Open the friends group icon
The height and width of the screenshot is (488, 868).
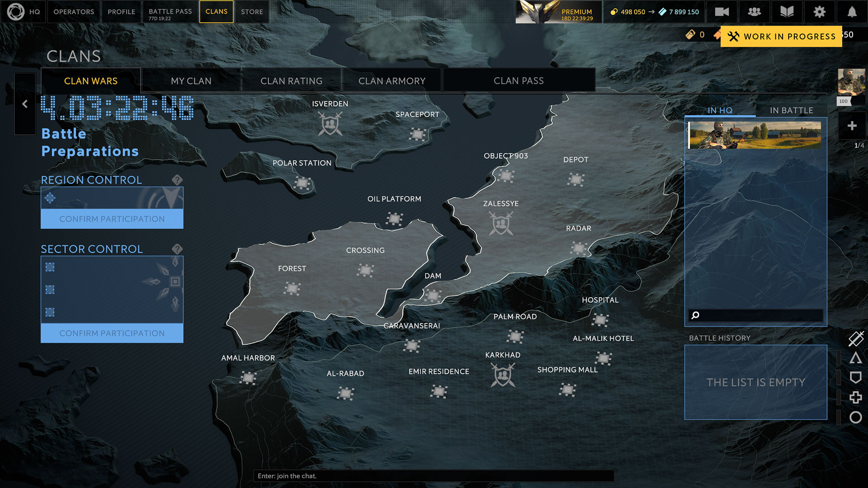click(754, 12)
